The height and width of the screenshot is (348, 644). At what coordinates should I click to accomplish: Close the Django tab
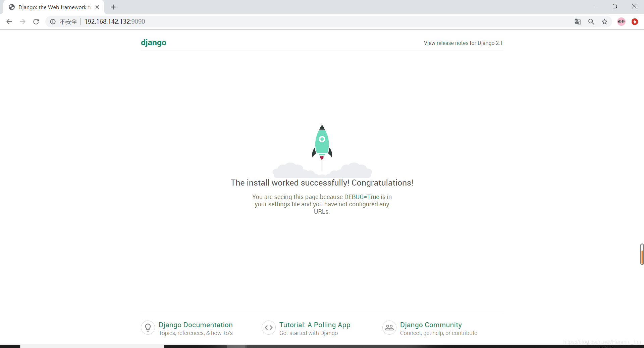(97, 7)
